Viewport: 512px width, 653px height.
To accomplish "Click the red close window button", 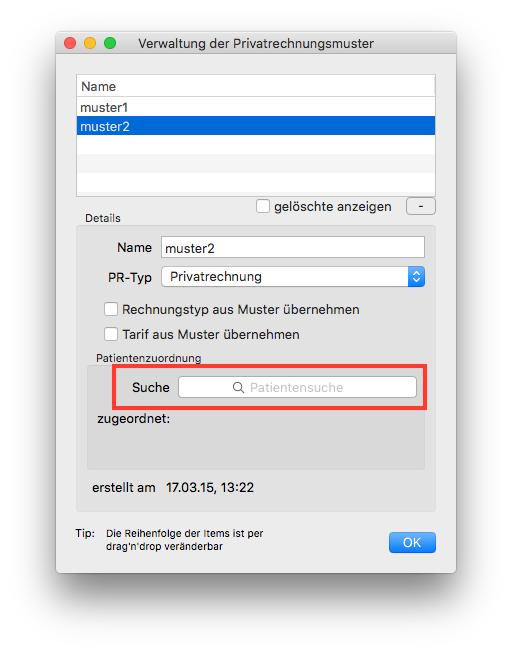I will [70, 43].
